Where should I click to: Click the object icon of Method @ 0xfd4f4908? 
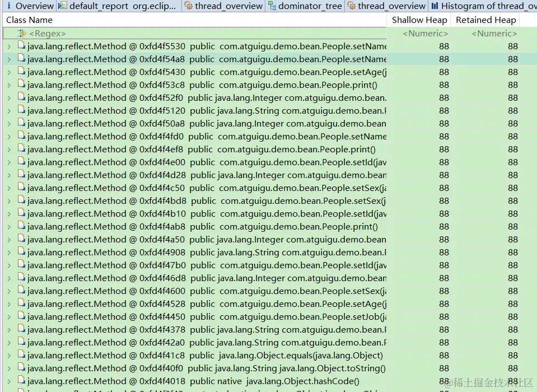(22, 251)
